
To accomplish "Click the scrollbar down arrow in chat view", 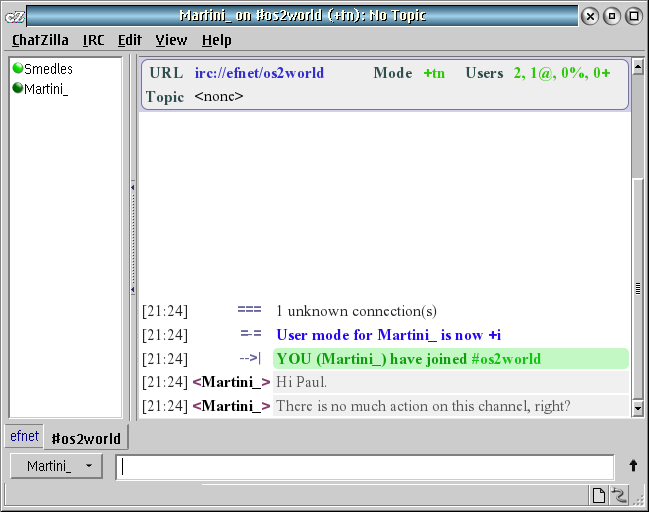I will pos(638,408).
